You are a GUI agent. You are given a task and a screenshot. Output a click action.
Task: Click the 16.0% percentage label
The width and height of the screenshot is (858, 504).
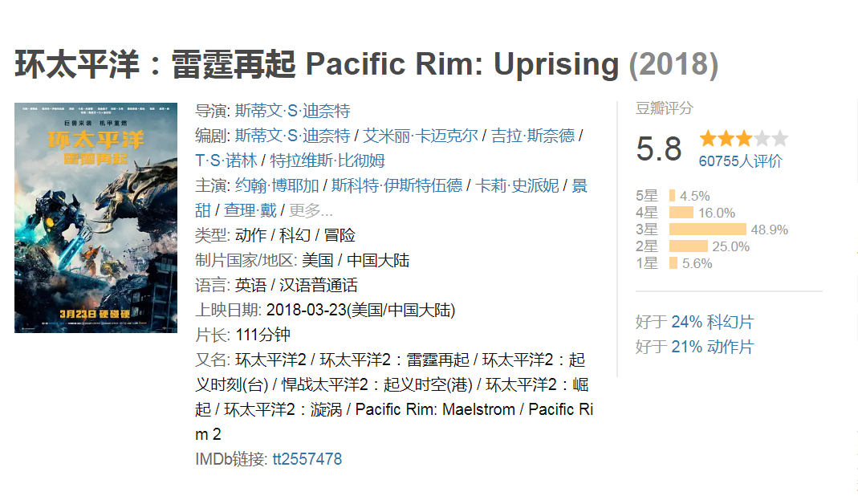point(716,213)
